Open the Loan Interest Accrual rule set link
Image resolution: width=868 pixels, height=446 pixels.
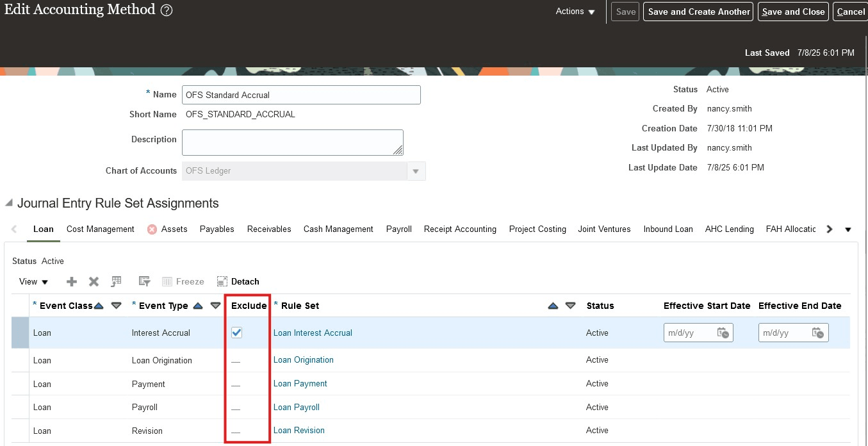pyautogui.click(x=313, y=333)
